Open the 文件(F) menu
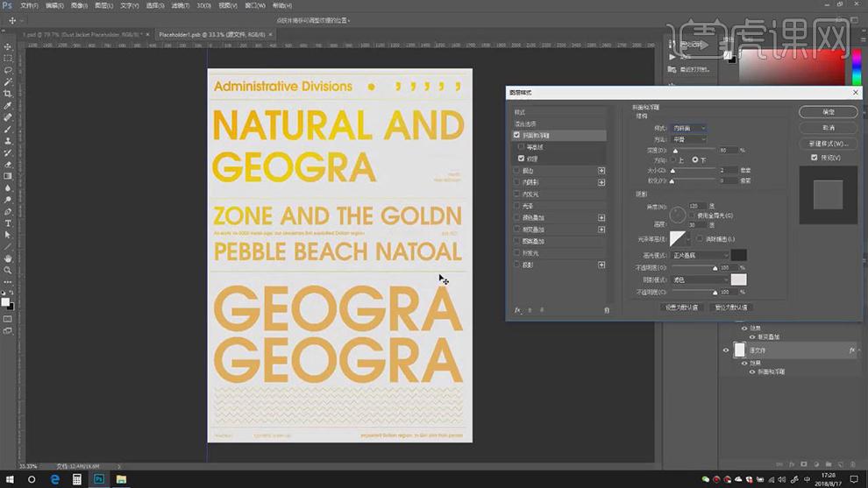Screen dimensions: 868x488 pos(28,5)
